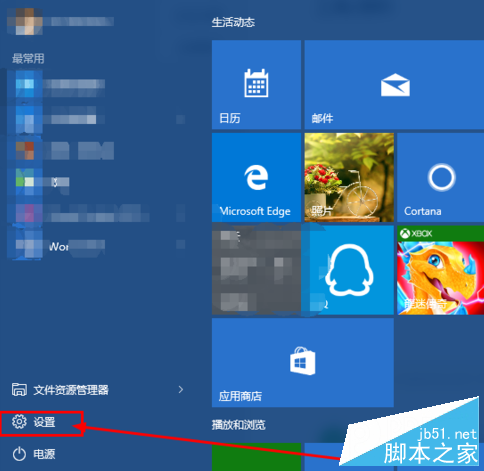Click the File Explorer icon

[19, 389]
